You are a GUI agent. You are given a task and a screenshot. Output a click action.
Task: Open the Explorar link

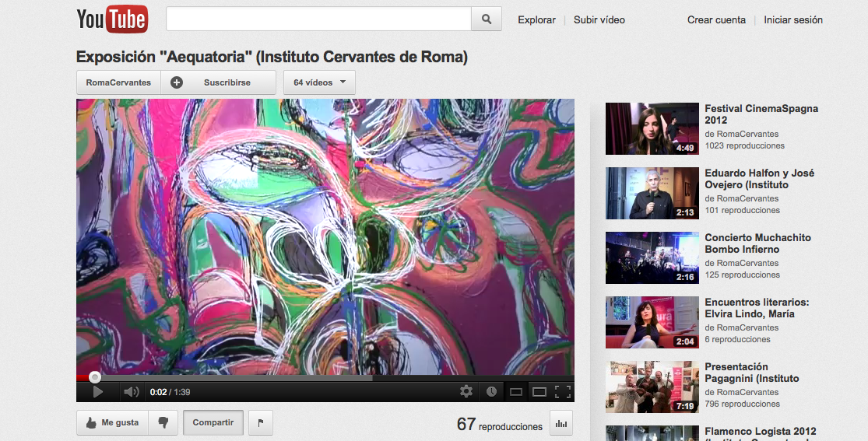[x=536, y=20]
